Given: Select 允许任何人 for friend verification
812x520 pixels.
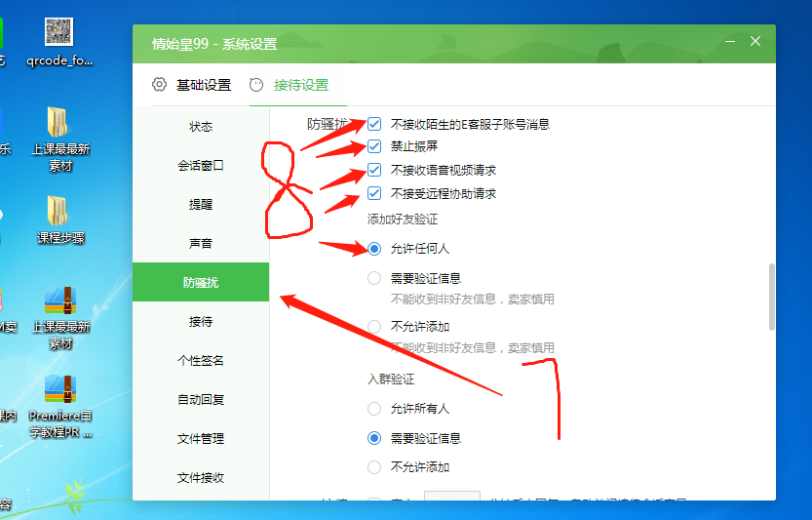Looking at the screenshot, I should (x=374, y=249).
